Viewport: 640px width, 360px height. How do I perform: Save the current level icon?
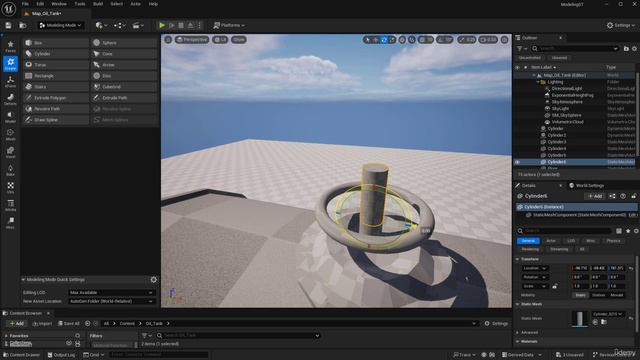click(x=8, y=25)
